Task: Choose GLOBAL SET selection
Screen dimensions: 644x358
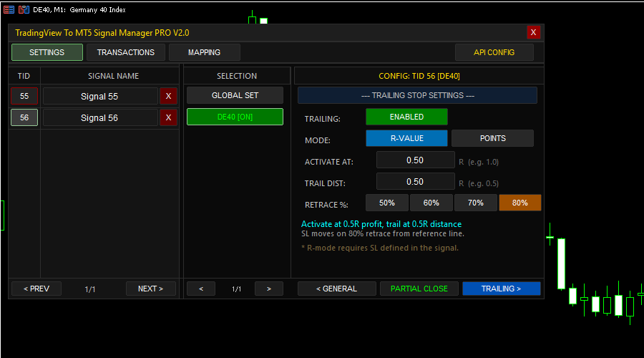Action: point(235,95)
